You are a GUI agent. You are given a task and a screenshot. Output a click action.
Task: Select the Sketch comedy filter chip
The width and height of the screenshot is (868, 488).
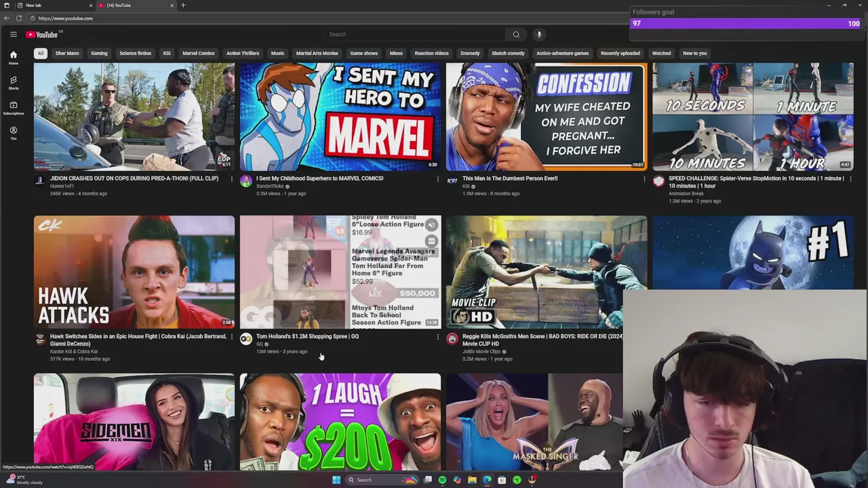[x=508, y=54]
